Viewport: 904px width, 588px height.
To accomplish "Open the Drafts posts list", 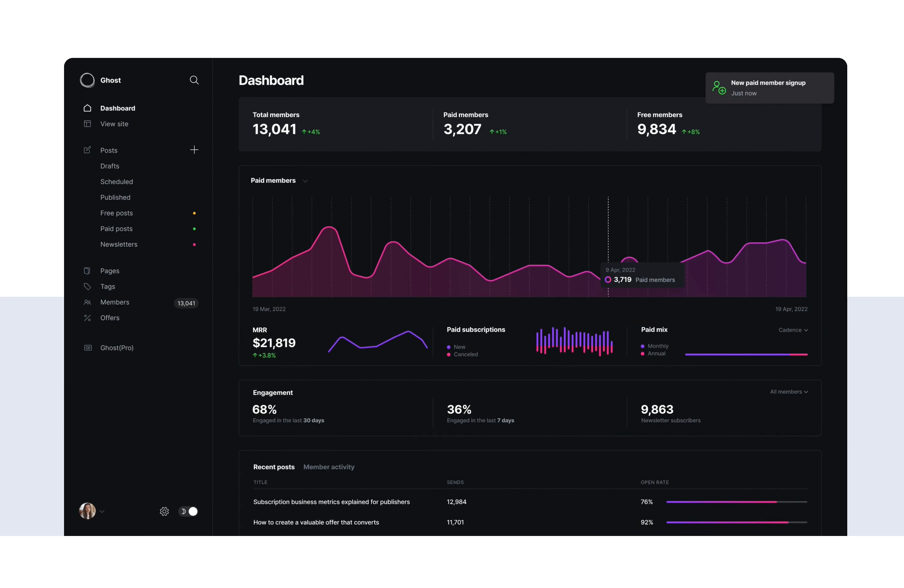I will 110,166.
